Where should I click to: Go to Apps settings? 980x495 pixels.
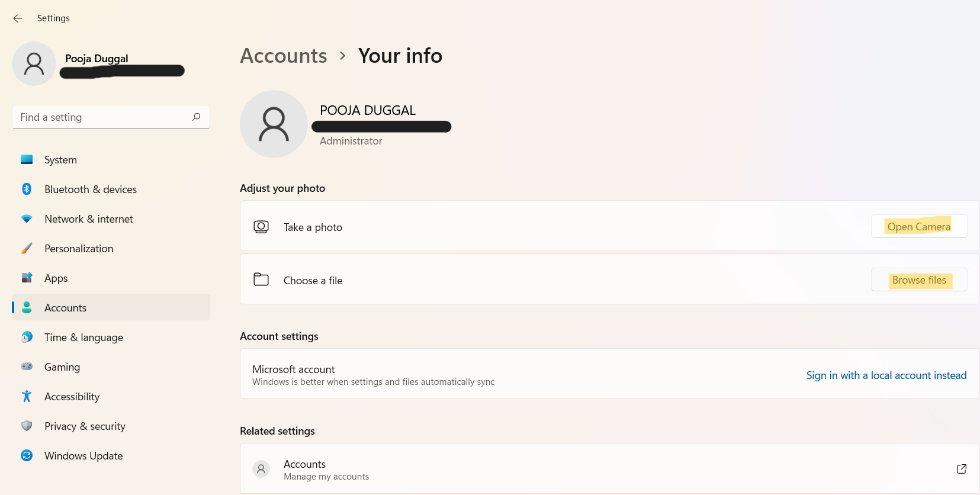pyautogui.click(x=56, y=278)
